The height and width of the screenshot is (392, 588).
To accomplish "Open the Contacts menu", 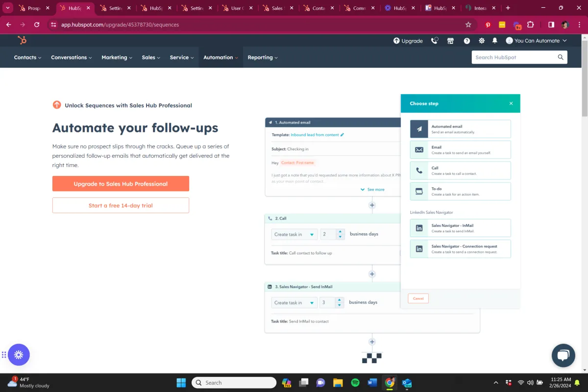I will point(27,57).
